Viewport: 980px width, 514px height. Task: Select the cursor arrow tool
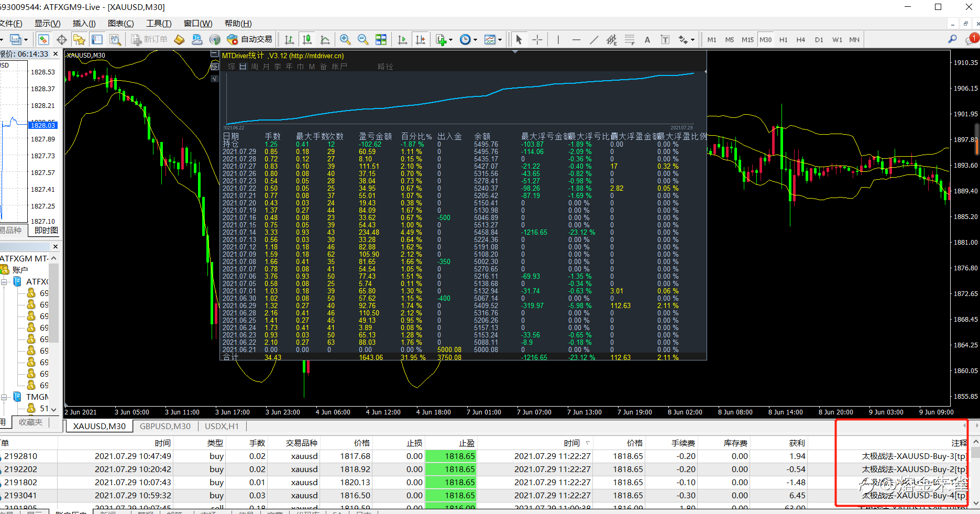coord(519,40)
